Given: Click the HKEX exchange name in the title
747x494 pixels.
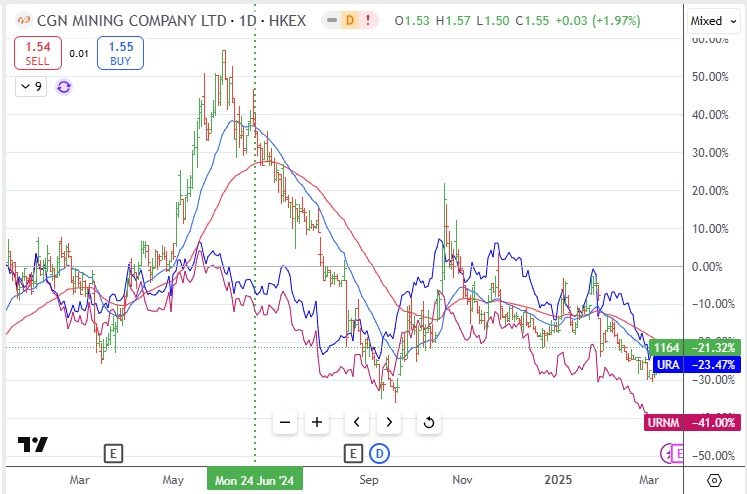Looking at the screenshot, I should (x=287, y=20).
